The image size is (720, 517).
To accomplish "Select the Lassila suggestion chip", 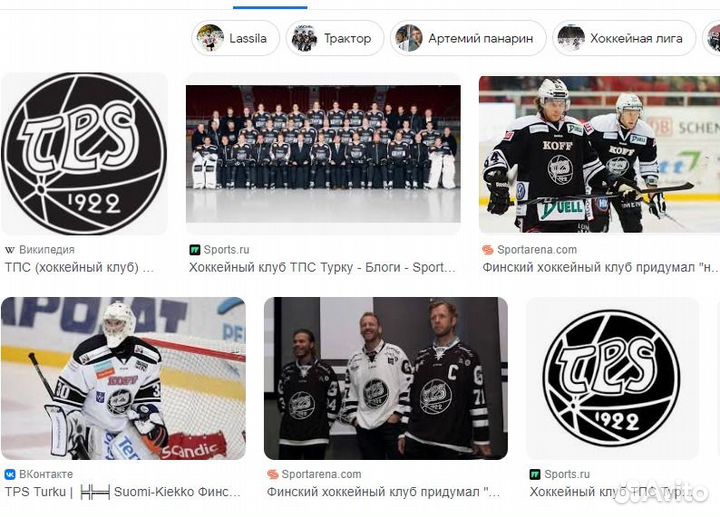I will pos(236,38).
